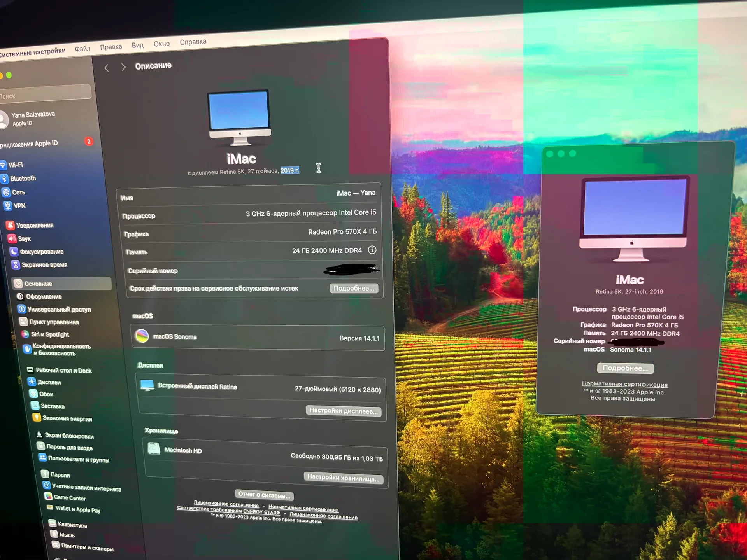
Task: Open Принтеры и сканеры icon
Action: (x=56, y=545)
